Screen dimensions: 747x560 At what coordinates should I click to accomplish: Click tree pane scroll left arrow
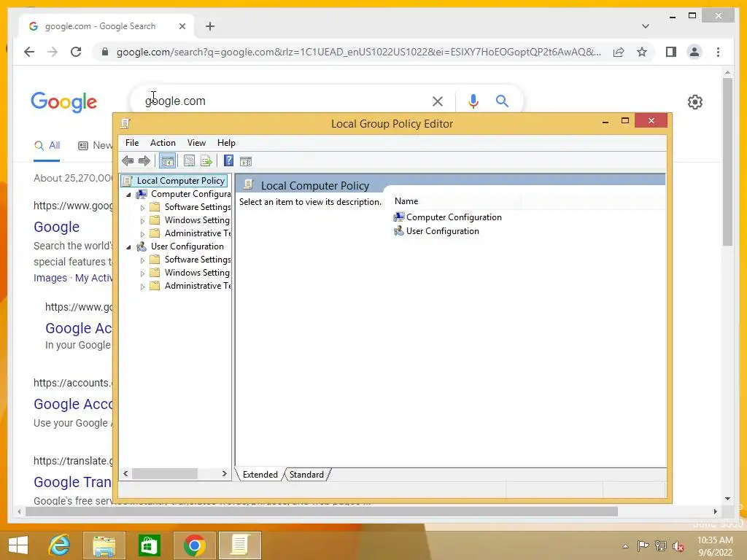pos(125,473)
